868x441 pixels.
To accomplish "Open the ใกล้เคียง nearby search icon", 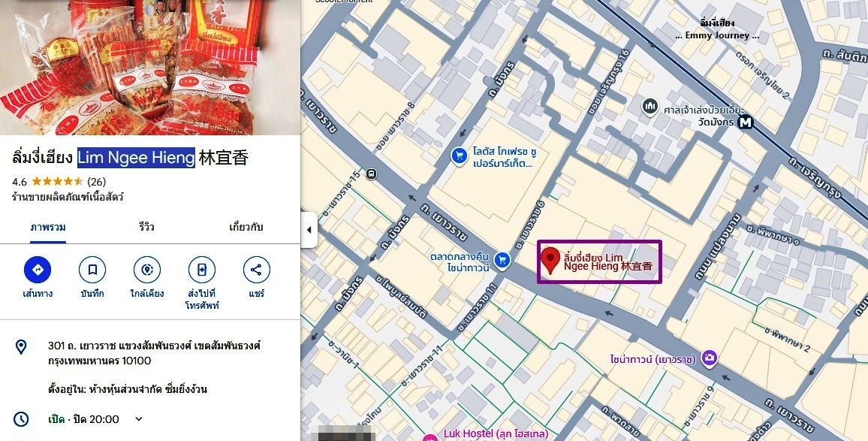I will tap(147, 270).
